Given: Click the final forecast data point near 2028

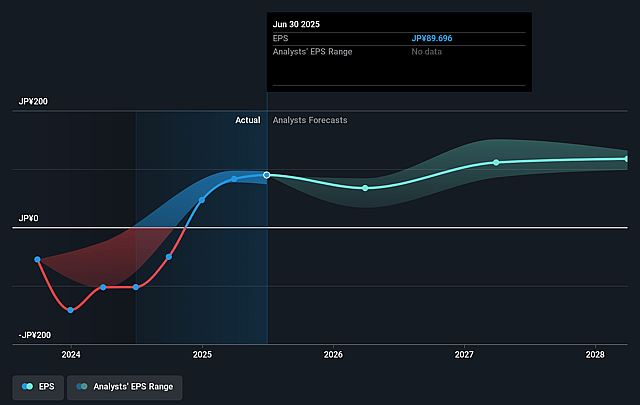Looking at the screenshot, I should pos(627,158).
